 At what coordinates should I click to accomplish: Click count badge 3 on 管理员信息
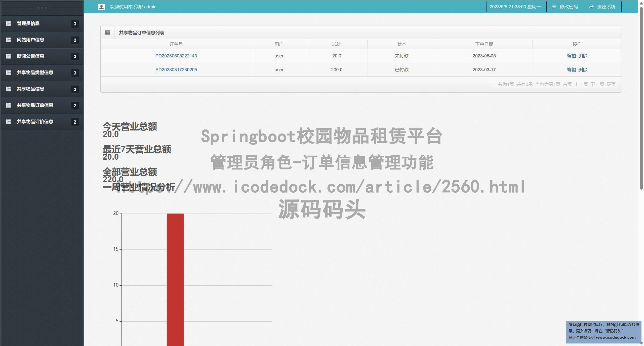(x=75, y=24)
